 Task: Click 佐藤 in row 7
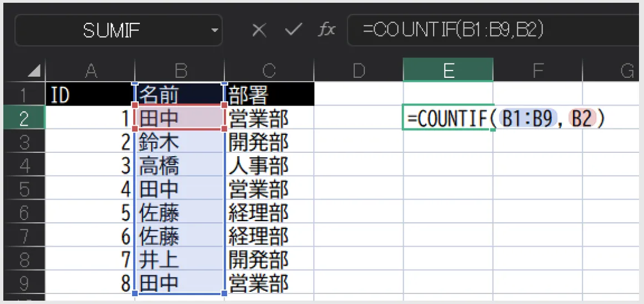pos(179,235)
